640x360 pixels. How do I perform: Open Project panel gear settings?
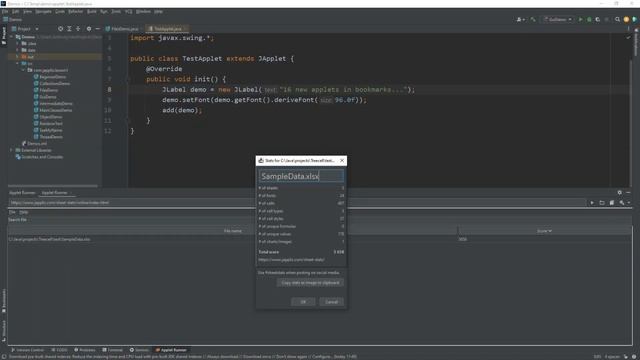pyautogui.click(x=89, y=29)
